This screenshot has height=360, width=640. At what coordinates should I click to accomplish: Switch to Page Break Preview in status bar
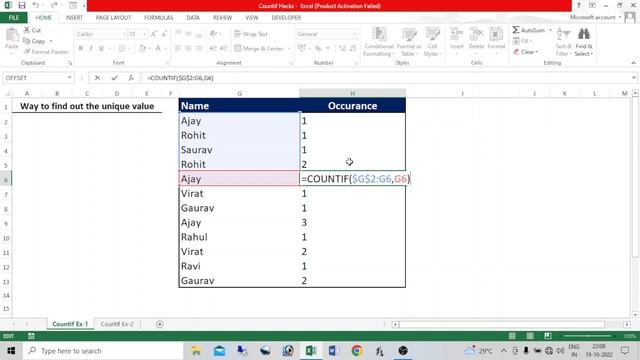(x=548, y=336)
